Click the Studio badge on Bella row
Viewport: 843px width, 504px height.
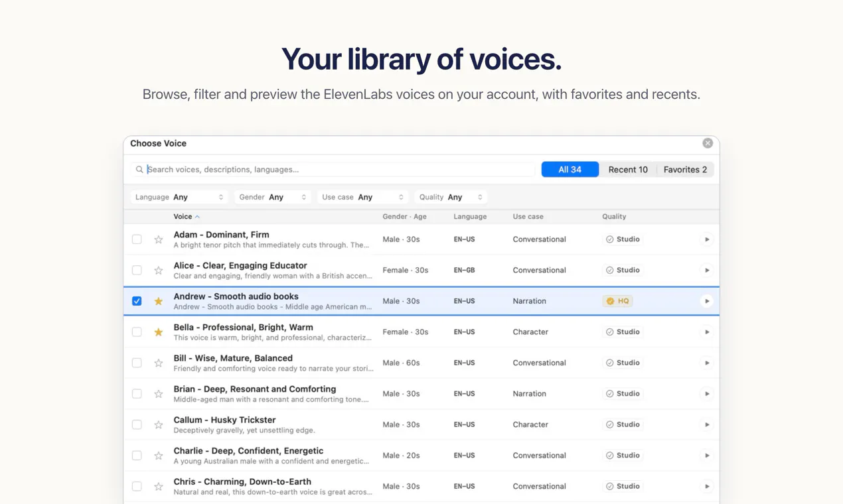click(623, 332)
